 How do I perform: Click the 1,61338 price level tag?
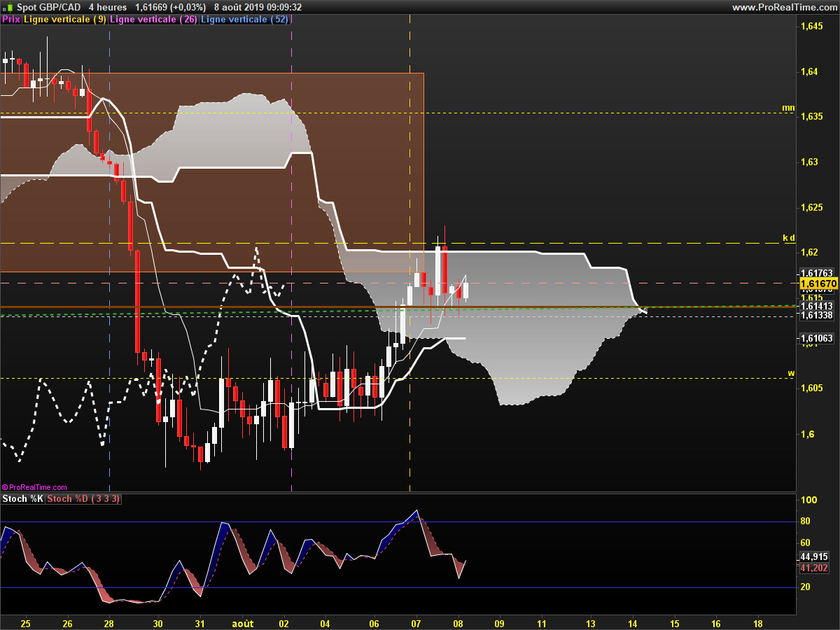(816, 315)
